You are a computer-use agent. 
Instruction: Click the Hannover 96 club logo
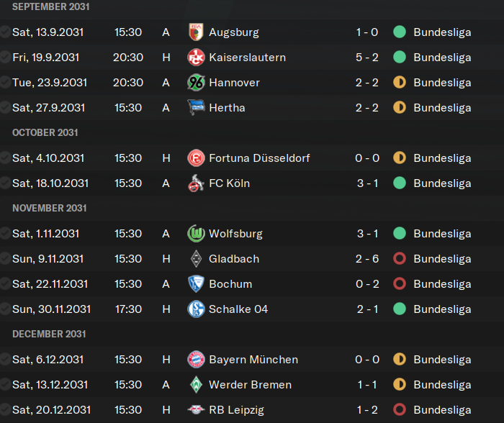[x=196, y=83]
